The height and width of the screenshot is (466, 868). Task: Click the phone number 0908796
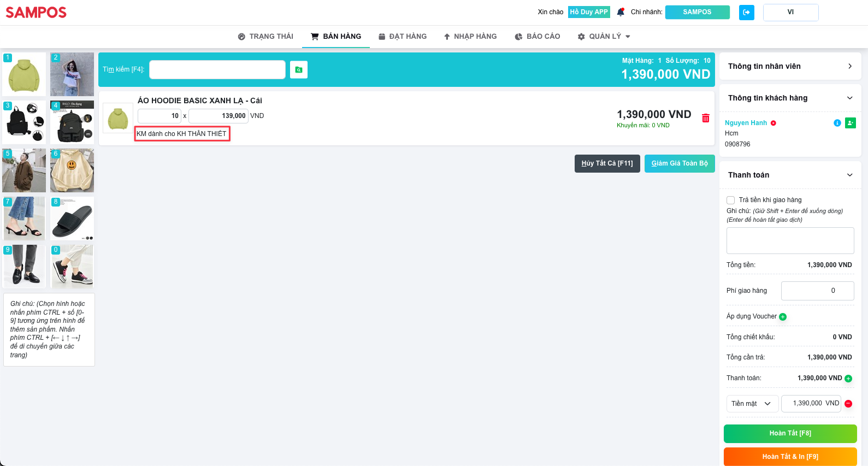point(737,144)
